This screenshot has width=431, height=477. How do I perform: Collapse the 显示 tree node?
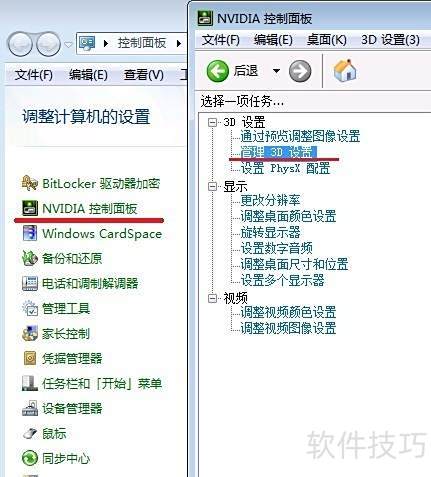[212, 186]
